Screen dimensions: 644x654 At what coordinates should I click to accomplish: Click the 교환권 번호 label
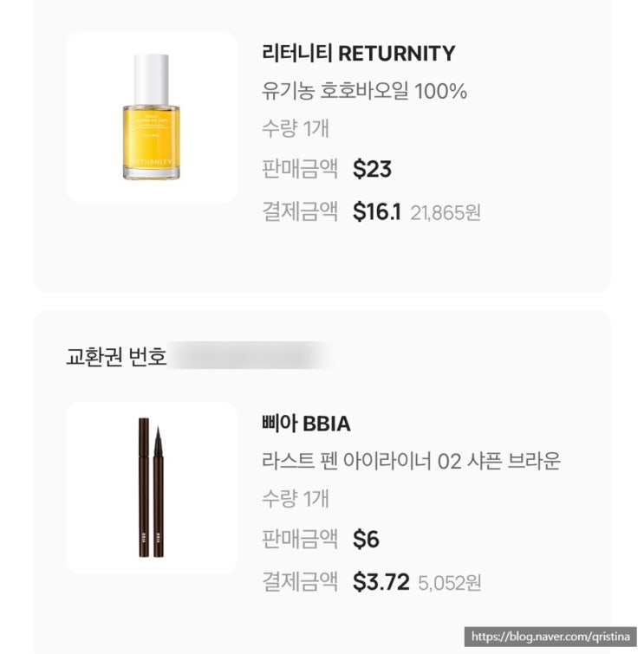coord(116,356)
